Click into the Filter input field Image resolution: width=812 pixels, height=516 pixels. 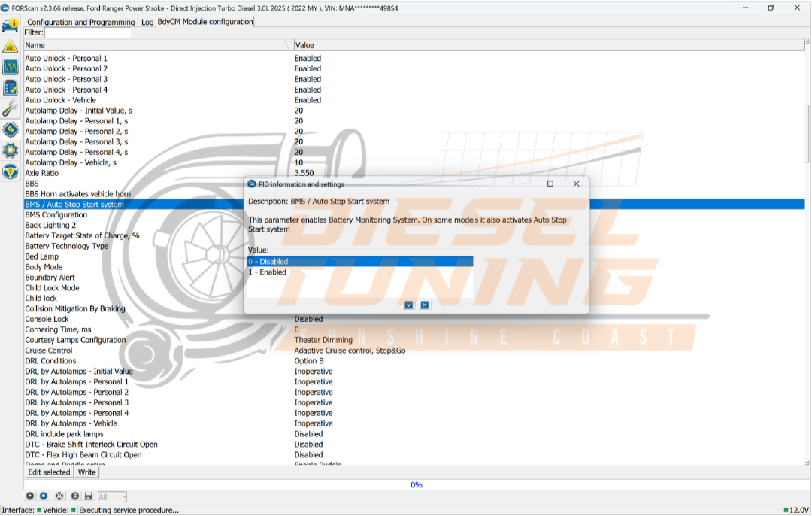[x=87, y=32]
